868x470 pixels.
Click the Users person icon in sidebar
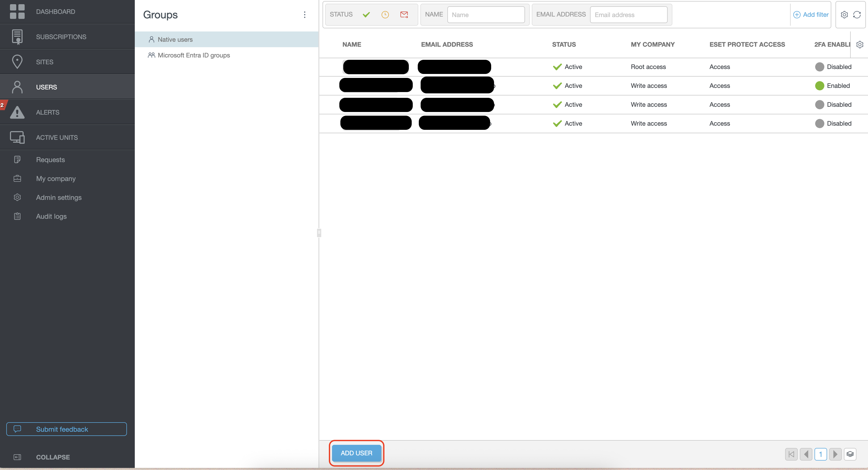point(17,87)
